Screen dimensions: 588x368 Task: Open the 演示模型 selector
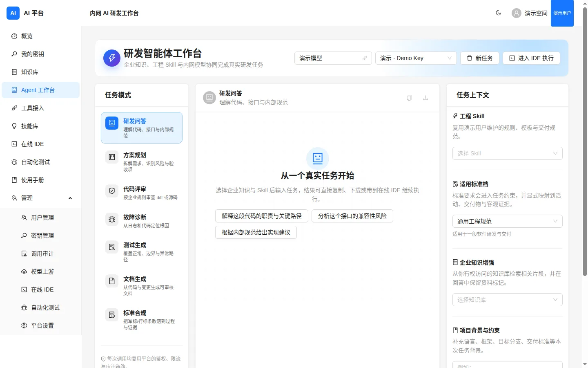pos(333,58)
